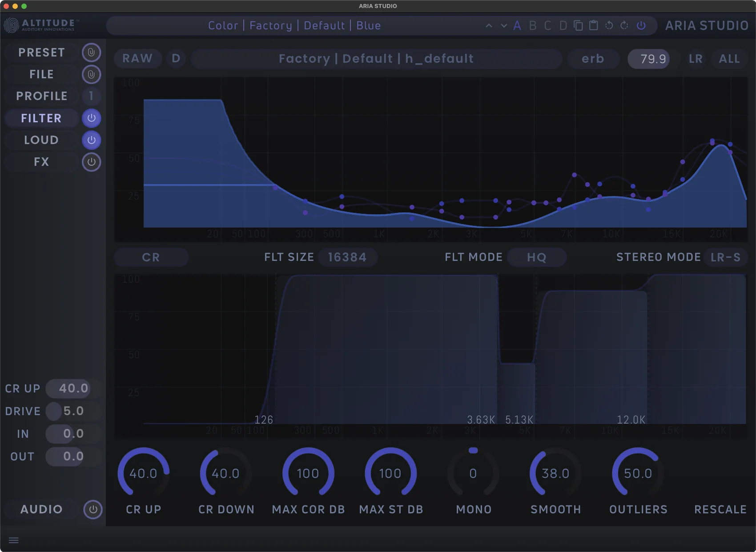756x552 pixels.
Task: Switch to preset slot B
Action: [x=533, y=26]
